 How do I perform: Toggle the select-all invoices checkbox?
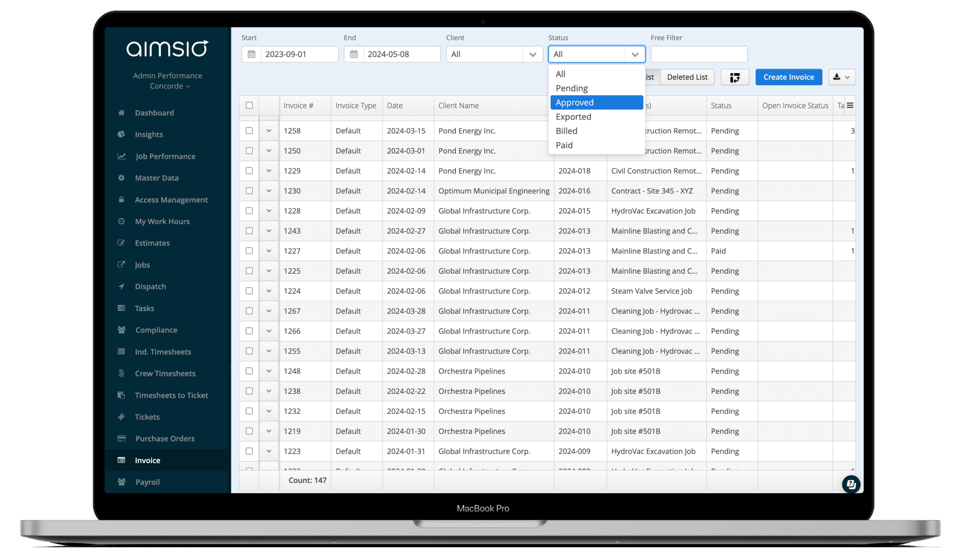click(x=249, y=105)
